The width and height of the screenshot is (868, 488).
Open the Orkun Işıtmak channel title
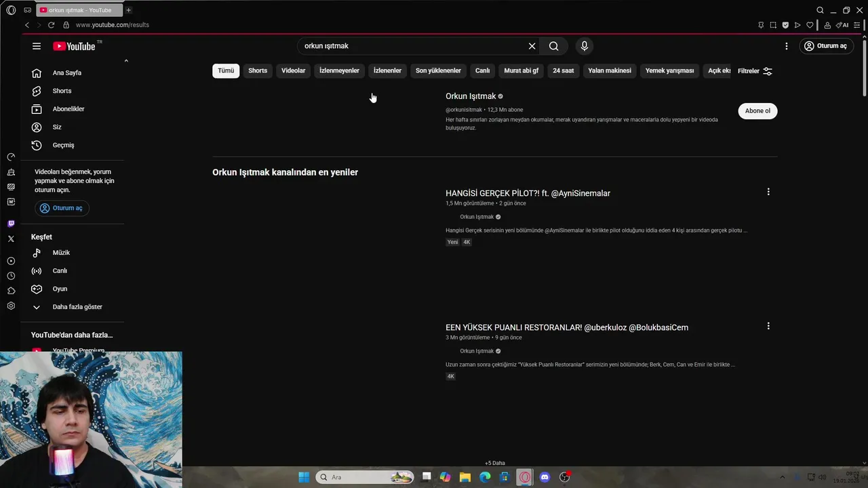pyautogui.click(x=471, y=96)
